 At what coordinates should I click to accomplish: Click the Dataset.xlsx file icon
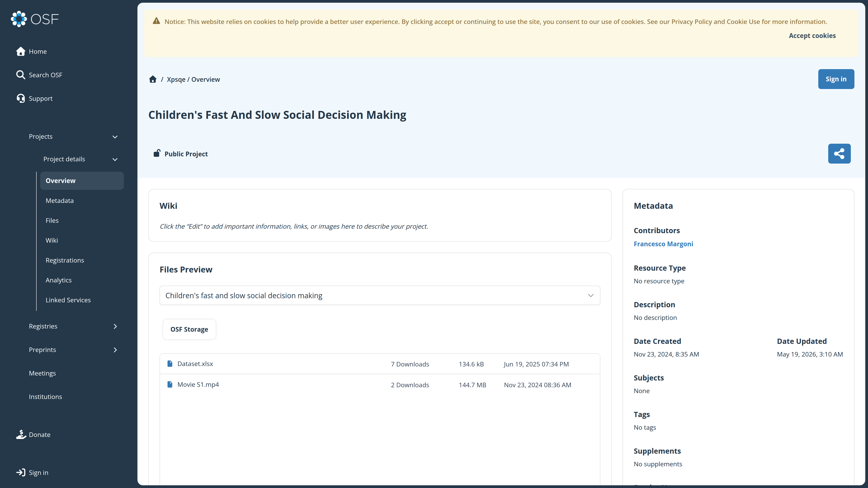click(170, 364)
